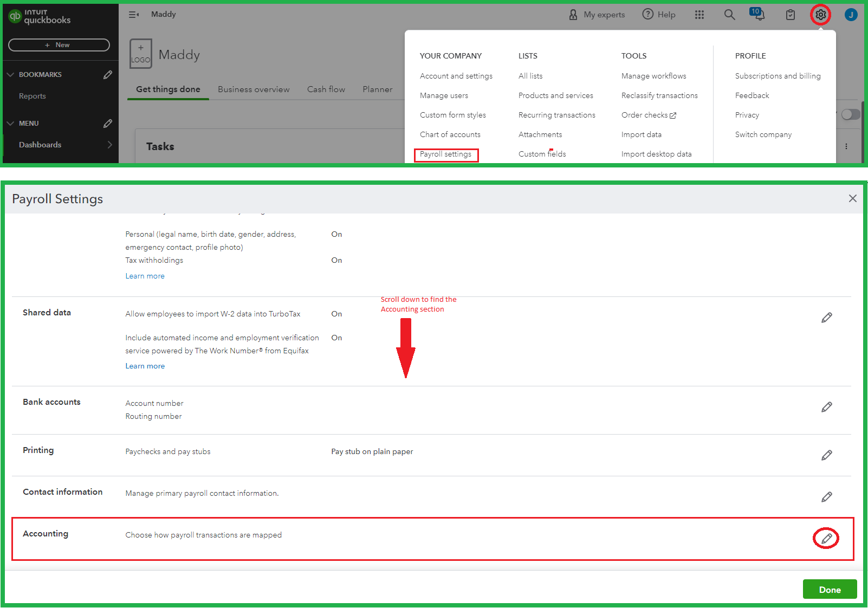Collapse the BOOKMARKS section chevron
Screen dimensions: 868x608
pos(11,74)
